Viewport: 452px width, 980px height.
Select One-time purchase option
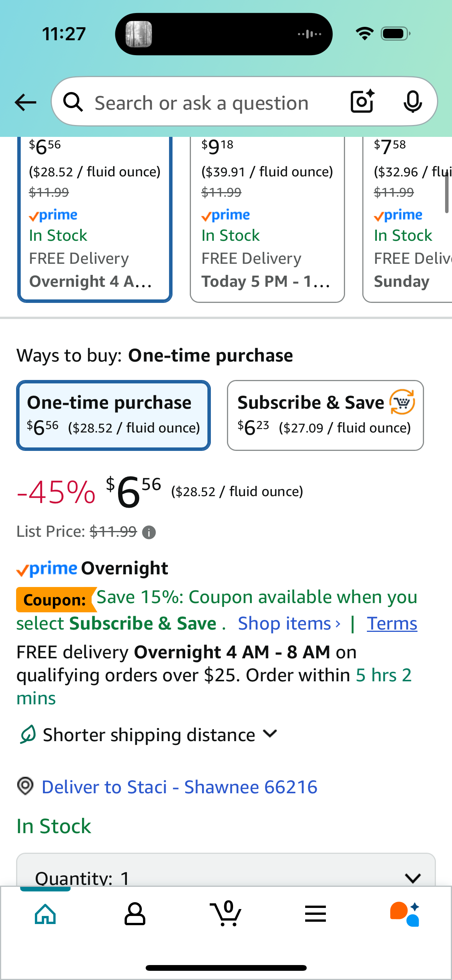(x=113, y=415)
